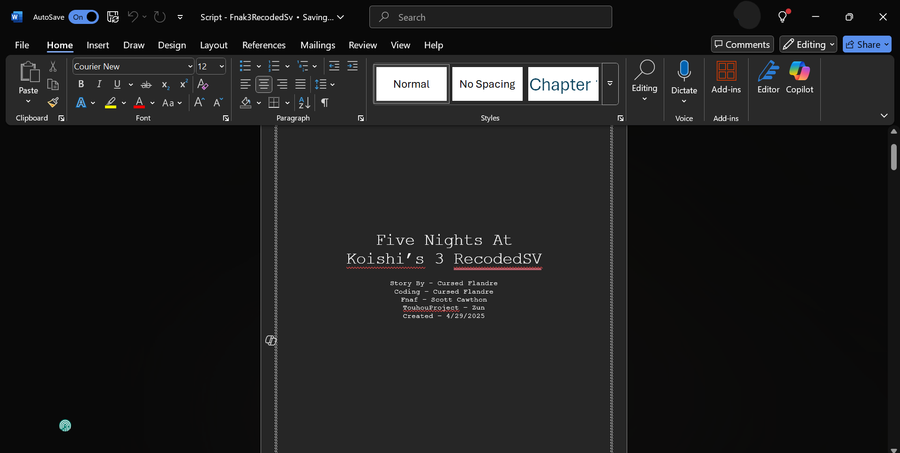
Task: Switch to the References tab
Action: pyautogui.click(x=263, y=45)
